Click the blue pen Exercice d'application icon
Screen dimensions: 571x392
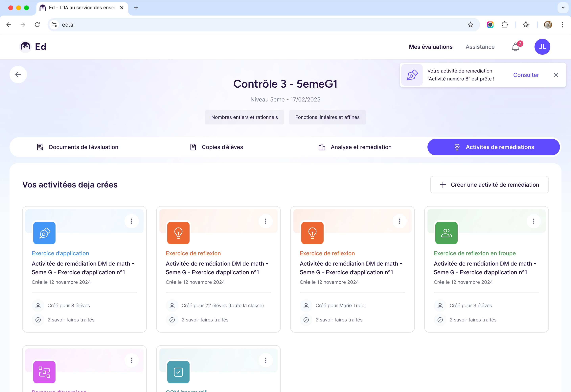pos(44,233)
